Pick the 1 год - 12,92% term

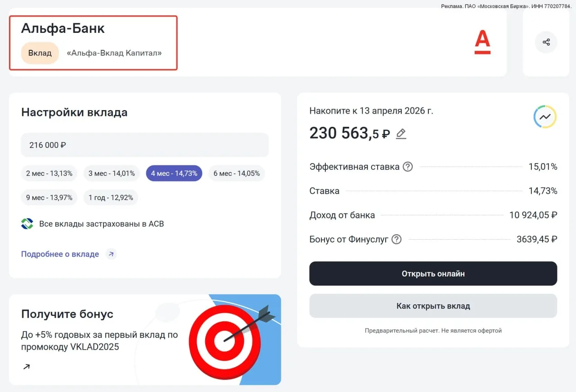(x=111, y=198)
